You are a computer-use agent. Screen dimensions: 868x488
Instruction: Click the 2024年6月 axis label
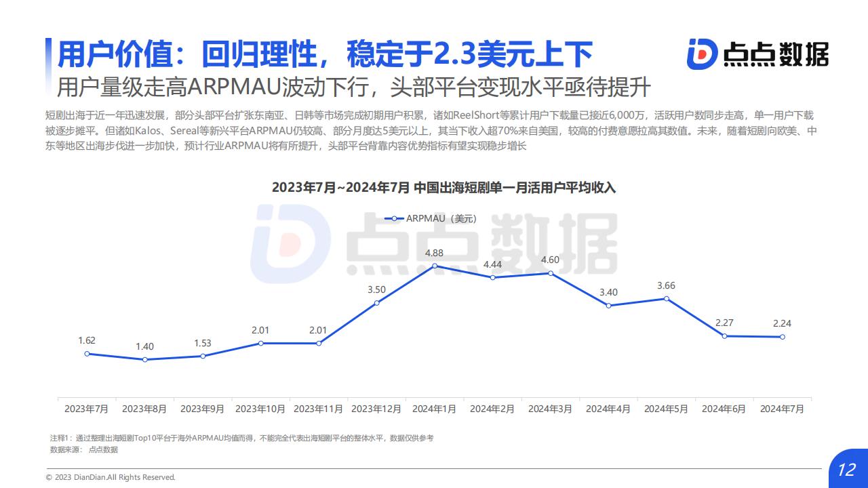point(724,409)
